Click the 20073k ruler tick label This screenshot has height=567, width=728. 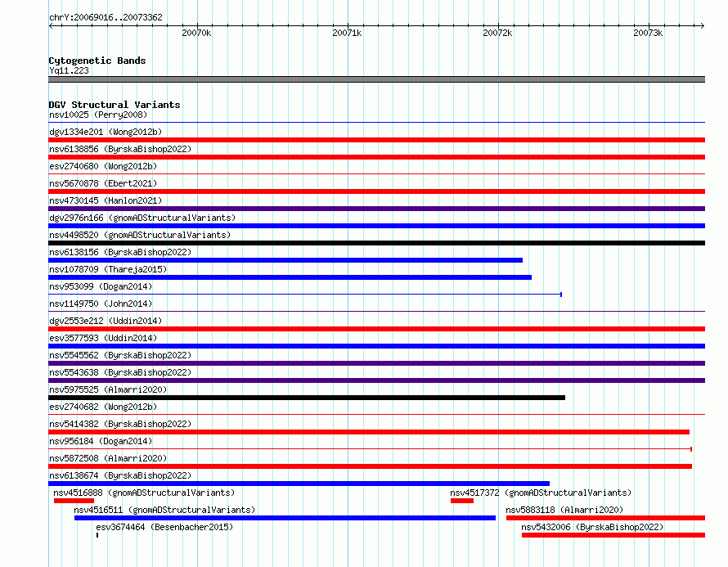point(648,33)
